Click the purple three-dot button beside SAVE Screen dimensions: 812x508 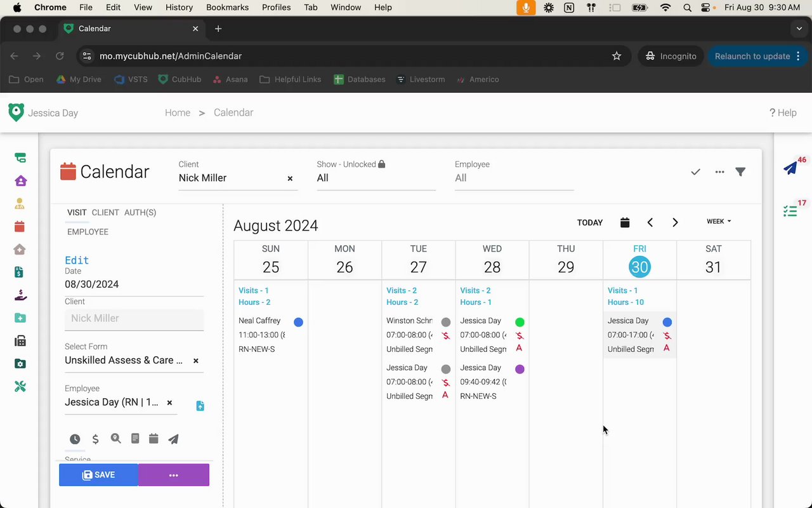[x=174, y=475]
